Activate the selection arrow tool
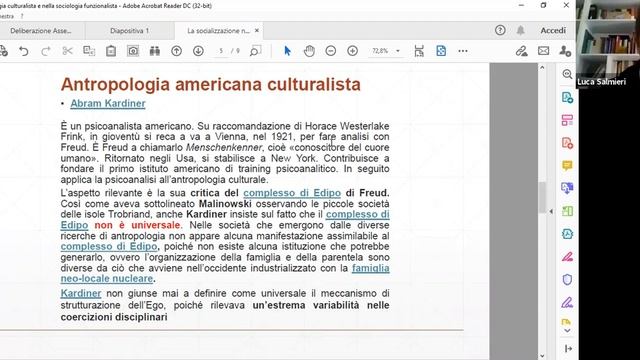640x360 pixels. 287,51
